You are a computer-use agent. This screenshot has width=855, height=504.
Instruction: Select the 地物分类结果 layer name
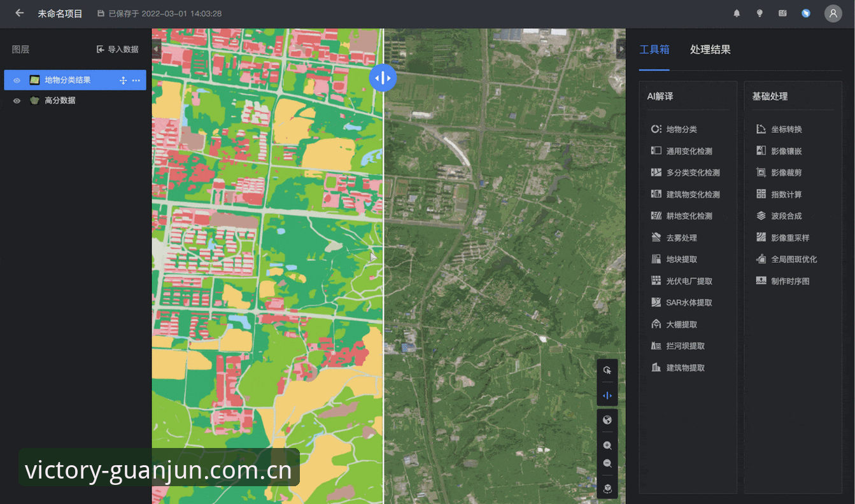coord(67,80)
